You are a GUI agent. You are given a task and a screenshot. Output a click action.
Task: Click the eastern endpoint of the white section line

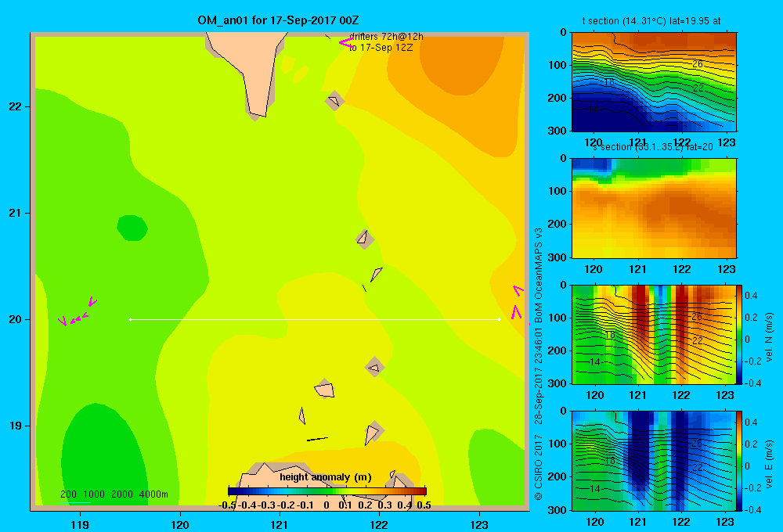point(500,319)
